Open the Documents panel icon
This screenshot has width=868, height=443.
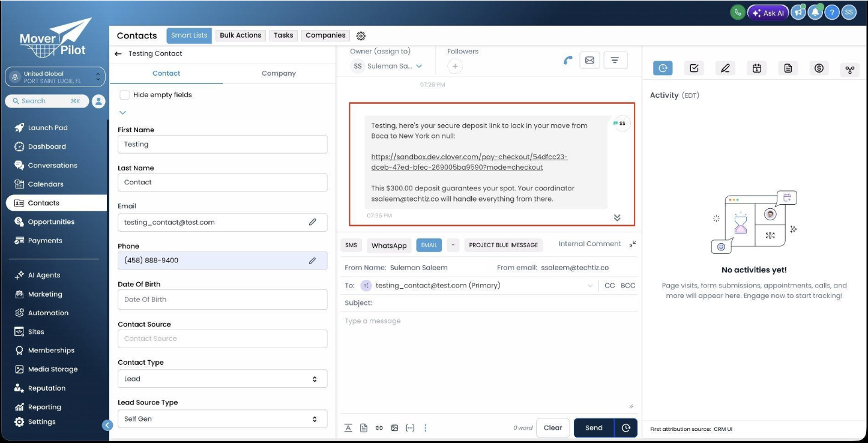pos(788,68)
